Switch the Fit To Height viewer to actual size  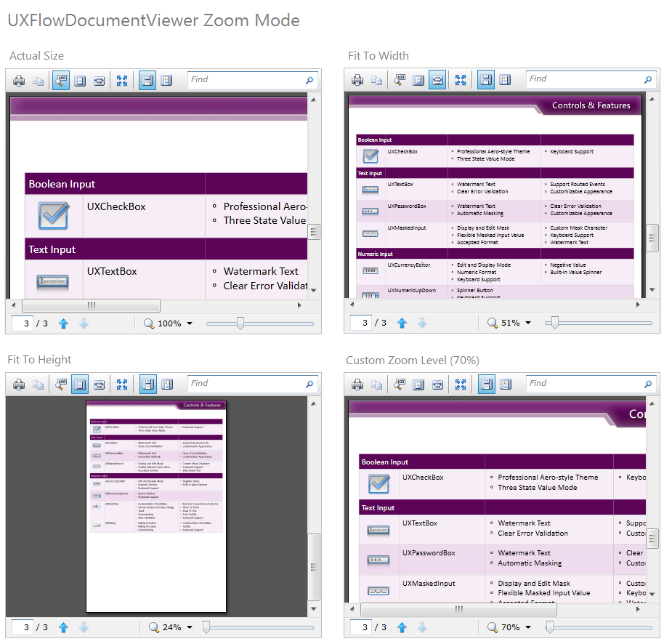click(61, 385)
